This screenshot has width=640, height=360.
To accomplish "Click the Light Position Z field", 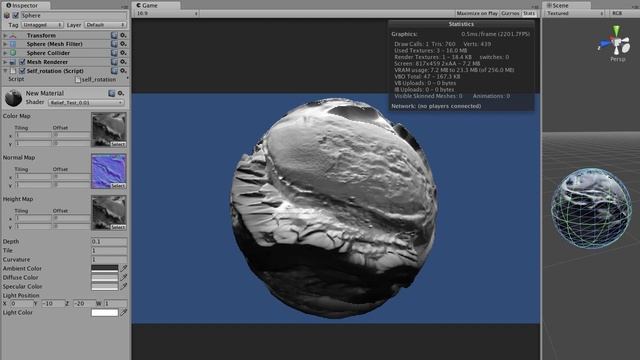I will (x=84, y=304).
